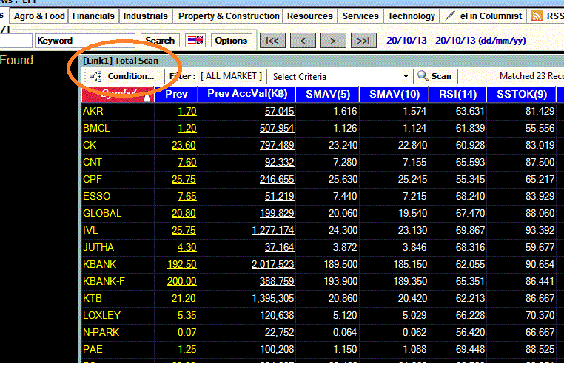Click the Condition tree icon
This screenshot has width=564, height=392.
(x=95, y=76)
